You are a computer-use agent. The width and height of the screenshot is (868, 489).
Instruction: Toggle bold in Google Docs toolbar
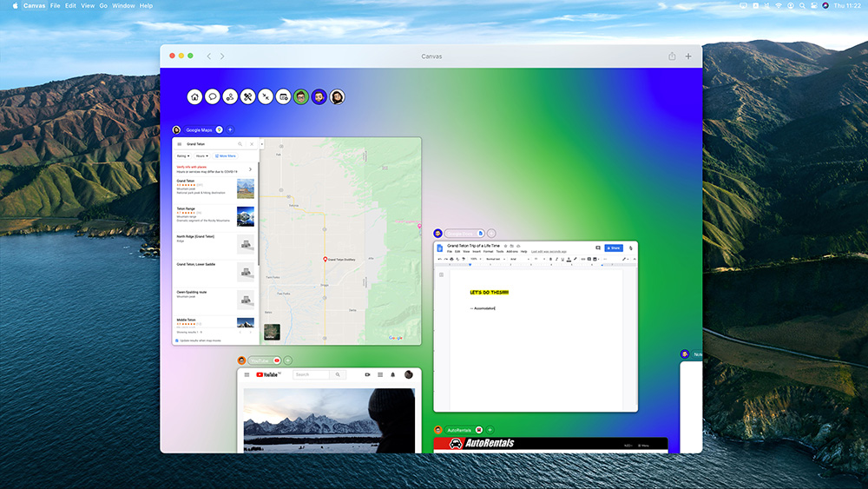tap(550, 259)
